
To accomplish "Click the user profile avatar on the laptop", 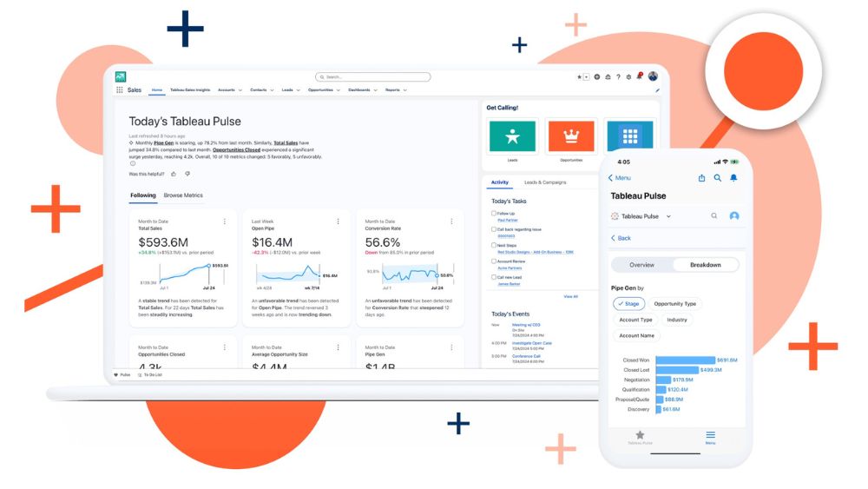I will (654, 76).
